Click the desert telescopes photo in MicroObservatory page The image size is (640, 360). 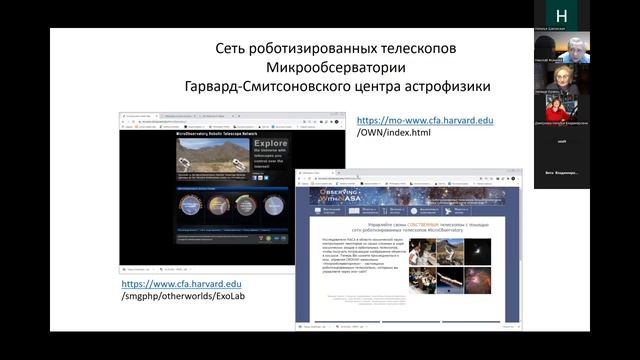pos(213,155)
